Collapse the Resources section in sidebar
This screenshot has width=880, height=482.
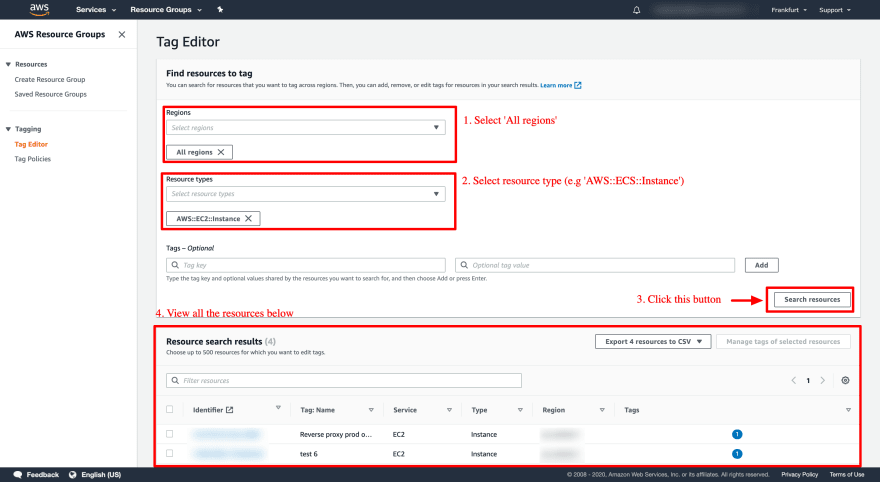8,65
